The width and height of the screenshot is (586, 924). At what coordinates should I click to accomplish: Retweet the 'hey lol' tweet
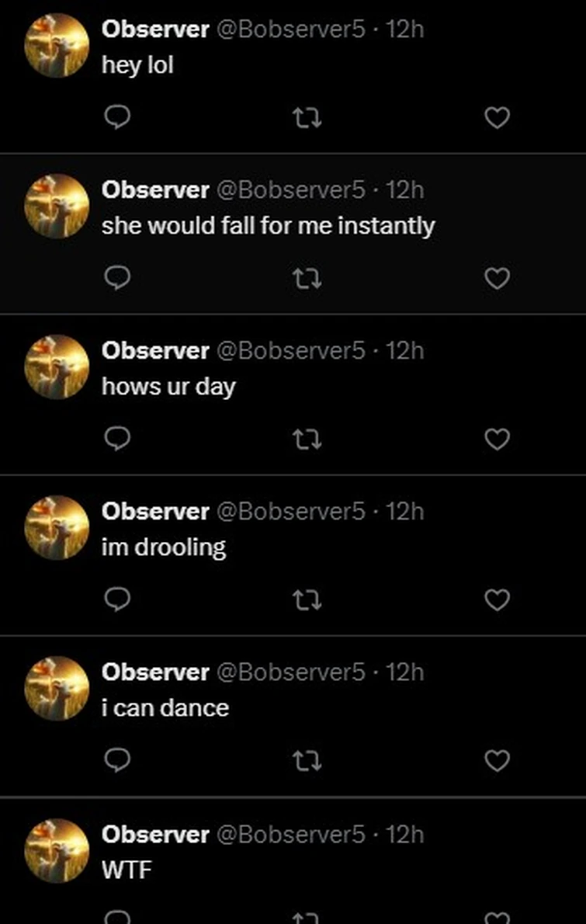click(x=307, y=118)
